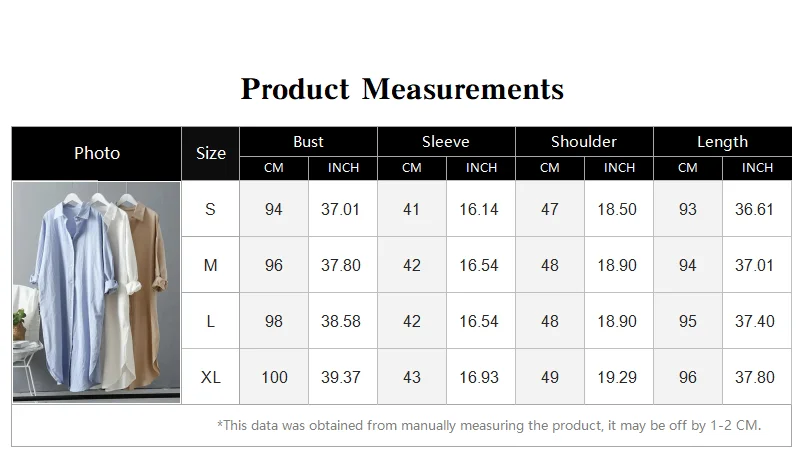This screenshot has height=470, width=802.
Task: Click the Length column header
Action: pyautogui.click(x=723, y=142)
